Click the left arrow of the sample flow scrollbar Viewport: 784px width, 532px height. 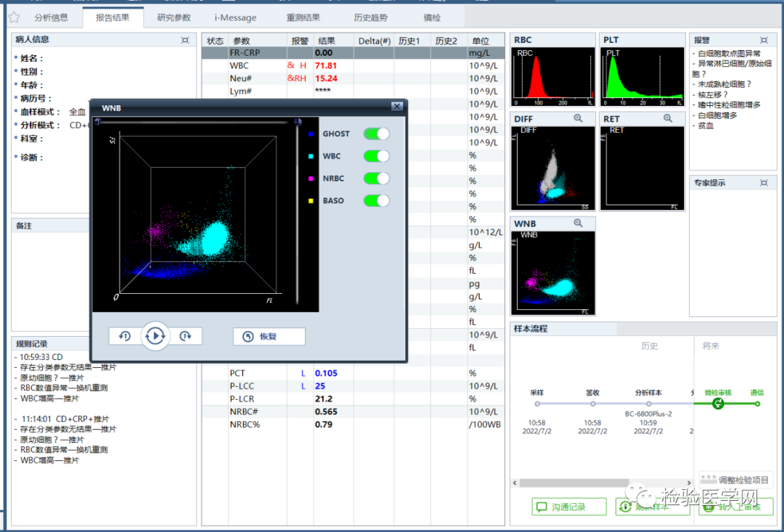tap(515, 483)
